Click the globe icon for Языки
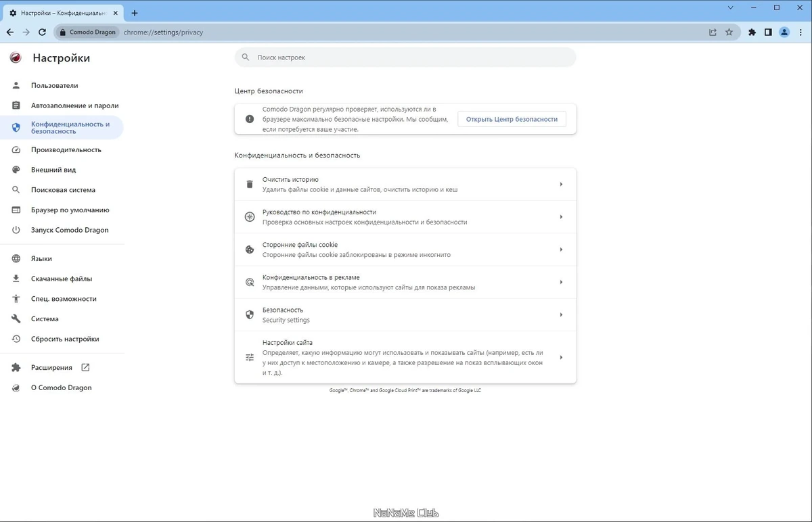 pos(16,259)
